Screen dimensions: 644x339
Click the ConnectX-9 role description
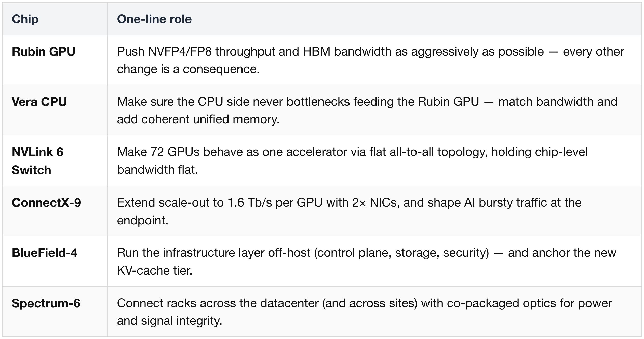(349, 211)
